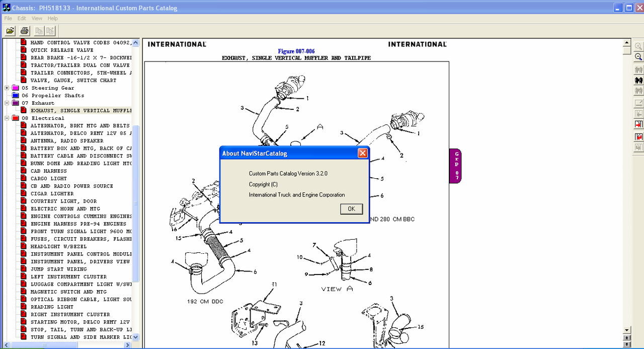Screen dimensions: 644x349
Task: Close the About NaviStarCatalog dialog
Action: click(362, 153)
